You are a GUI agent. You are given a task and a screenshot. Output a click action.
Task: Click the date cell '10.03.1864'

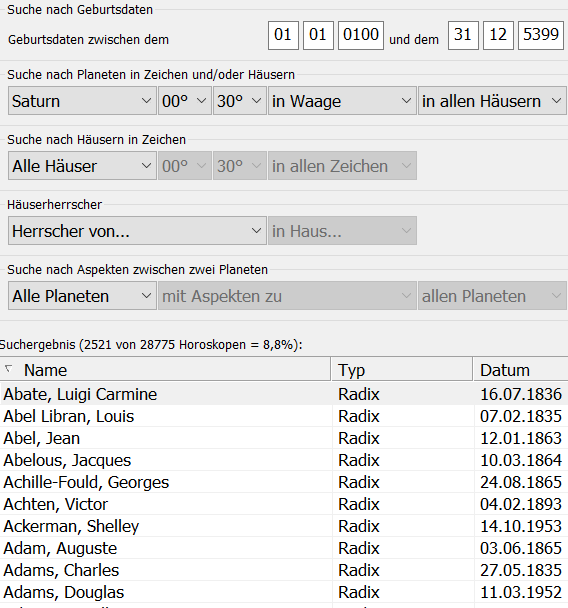pos(521,461)
